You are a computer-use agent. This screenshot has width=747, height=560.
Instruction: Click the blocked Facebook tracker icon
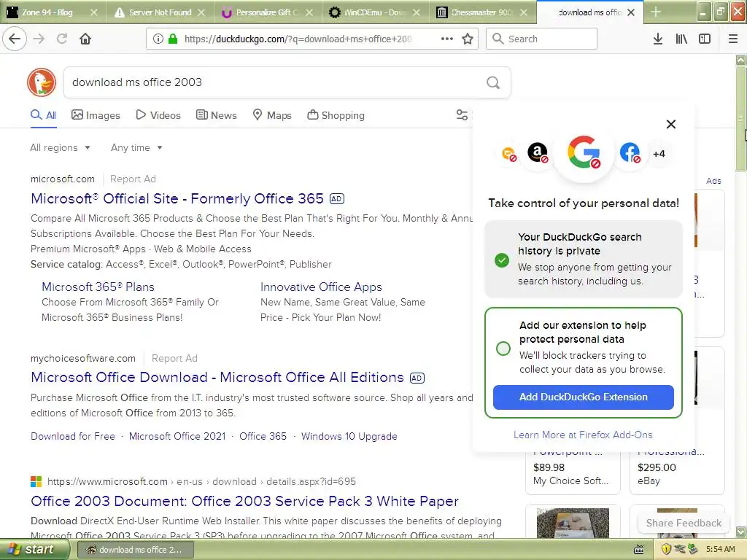630,153
